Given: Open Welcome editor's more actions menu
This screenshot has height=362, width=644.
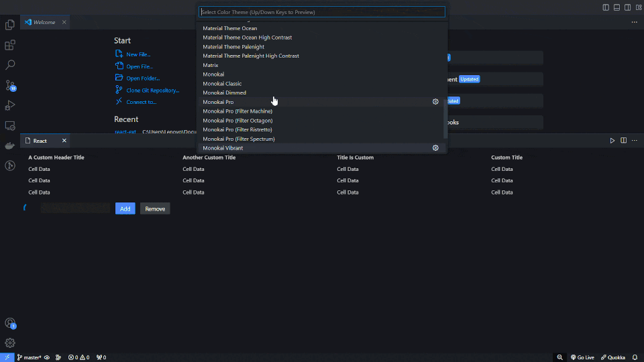Looking at the screenshot, I should (634, 22).
